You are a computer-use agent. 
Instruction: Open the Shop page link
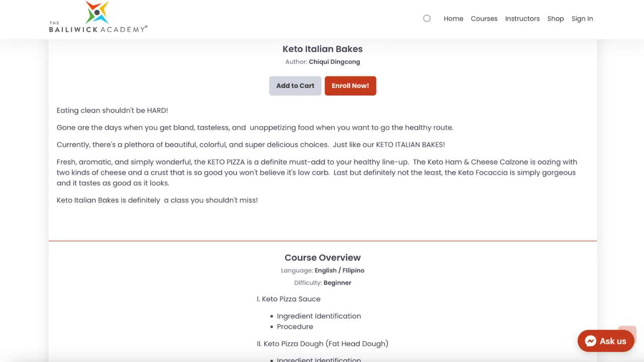[555, 19]
